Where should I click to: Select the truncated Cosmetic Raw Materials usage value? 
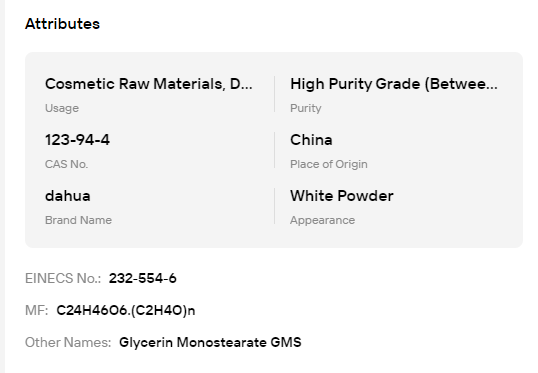tap(149, 84)
